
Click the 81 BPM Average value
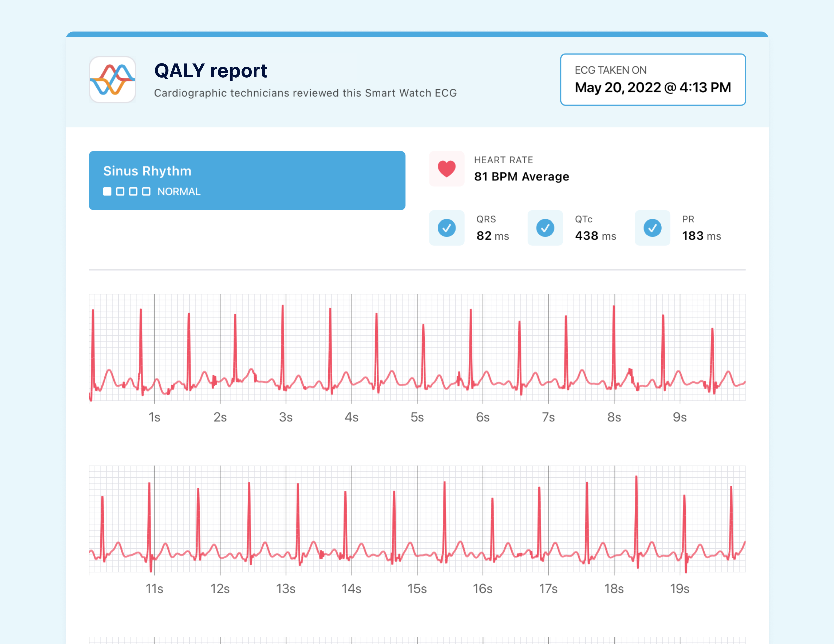click(x=521, y=176)
